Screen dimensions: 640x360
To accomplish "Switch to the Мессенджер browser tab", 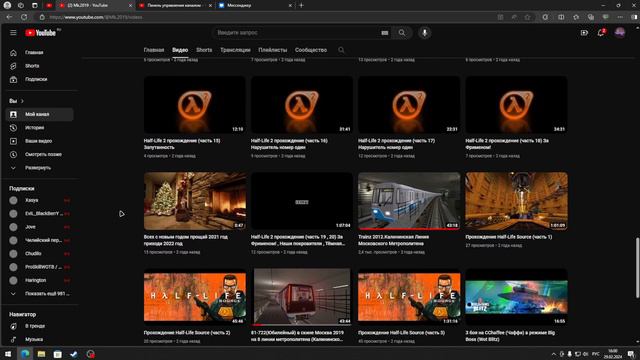I will [x=255, y=5].
